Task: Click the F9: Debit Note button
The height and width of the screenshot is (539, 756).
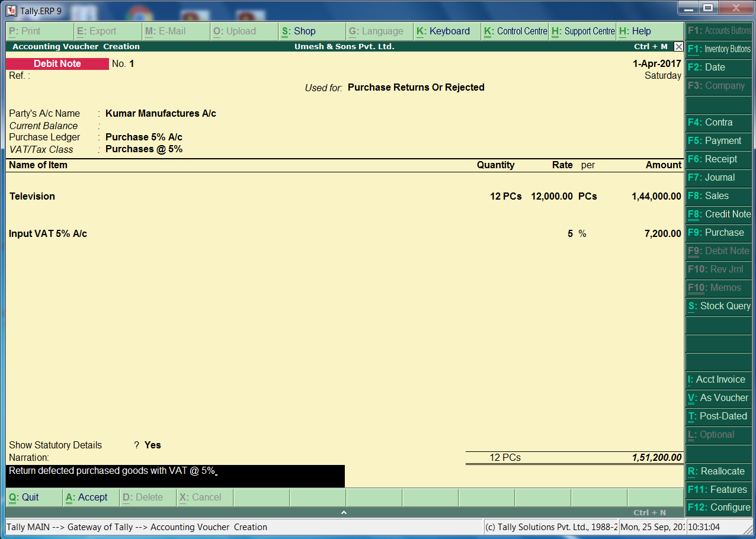Action: 719,251
